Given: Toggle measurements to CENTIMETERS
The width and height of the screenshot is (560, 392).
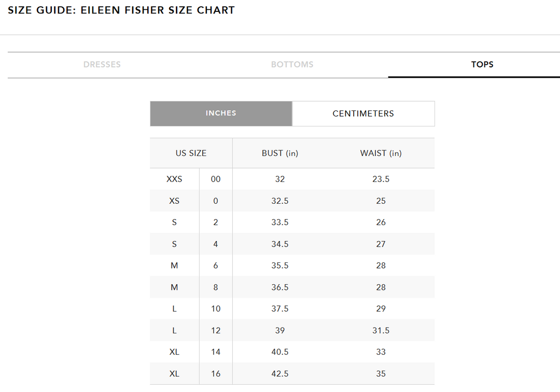Looking at the screenshot, I should [363, 113].
